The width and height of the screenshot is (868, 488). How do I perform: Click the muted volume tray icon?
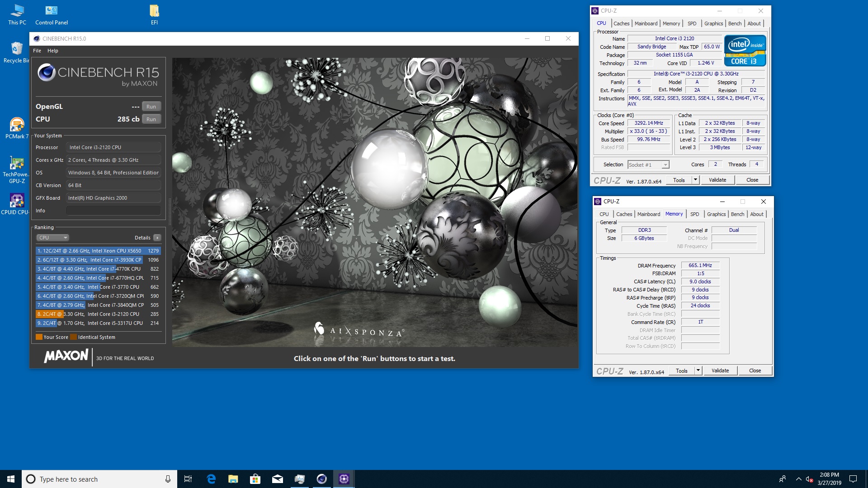click(x=809, y=479)
